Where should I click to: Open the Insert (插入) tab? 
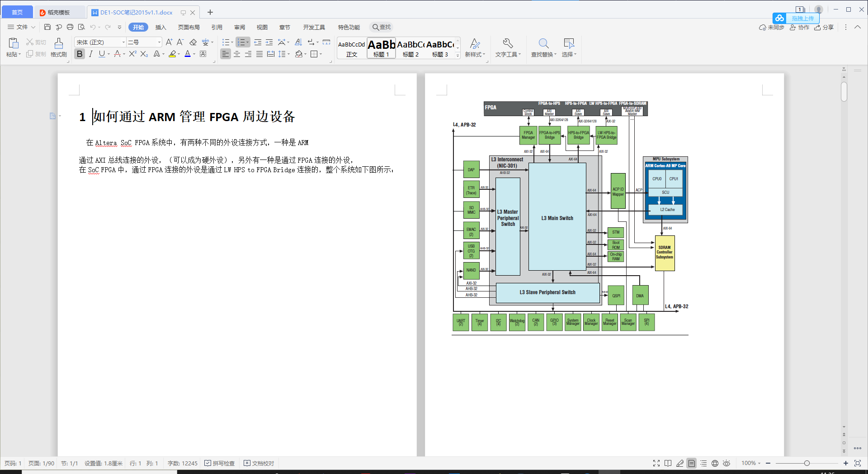tap(161, 27)
